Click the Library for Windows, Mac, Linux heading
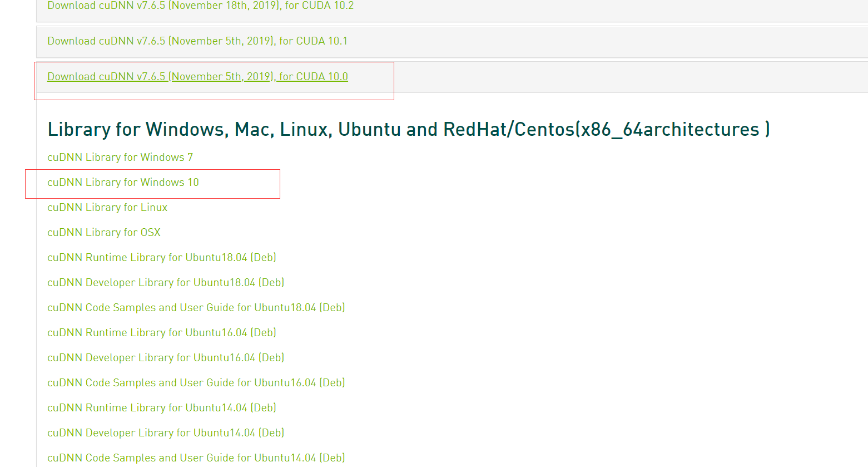Image resolution: width=868 pixels, height=467 pixels. point(409,129)
